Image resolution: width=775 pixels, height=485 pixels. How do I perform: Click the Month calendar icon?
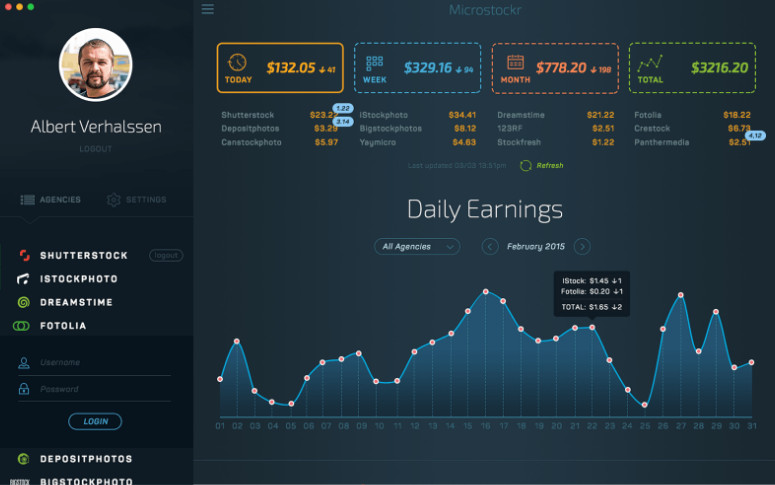tap(515, 62)
